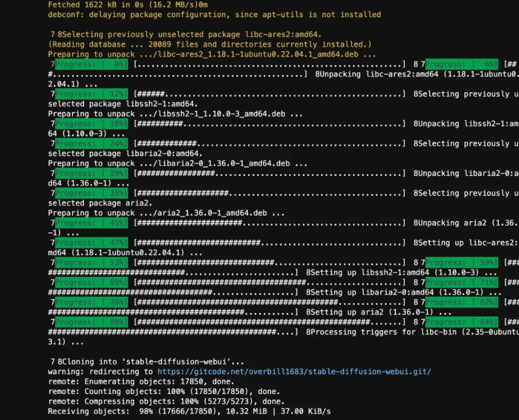Click 'selected package aria2.' text
Screen dimensions: 519x420
(100, 203)
